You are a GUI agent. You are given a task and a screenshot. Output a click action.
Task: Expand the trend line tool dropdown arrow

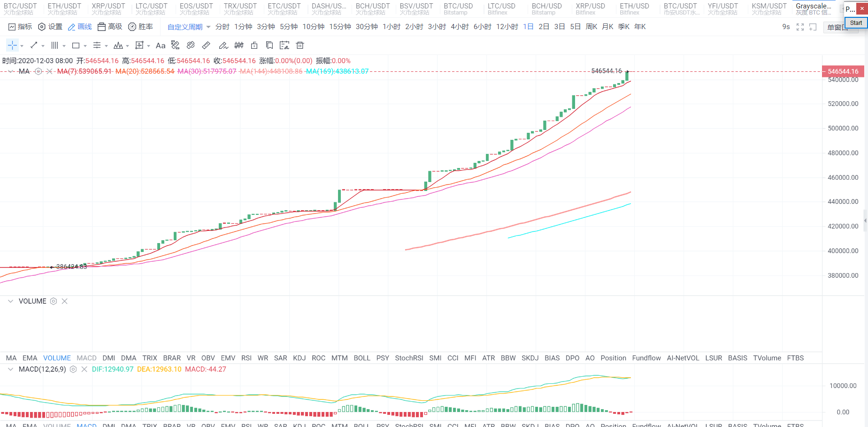point(43,46)
